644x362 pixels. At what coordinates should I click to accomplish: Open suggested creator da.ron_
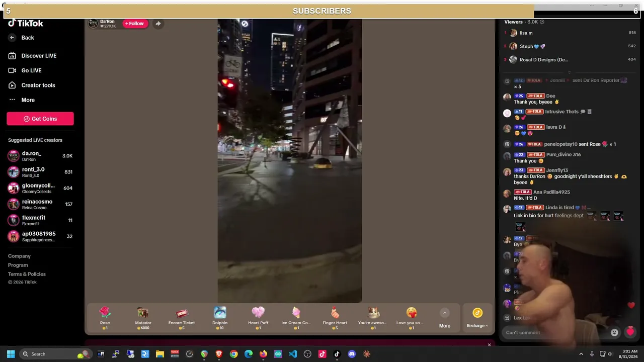tap(40, 156)
